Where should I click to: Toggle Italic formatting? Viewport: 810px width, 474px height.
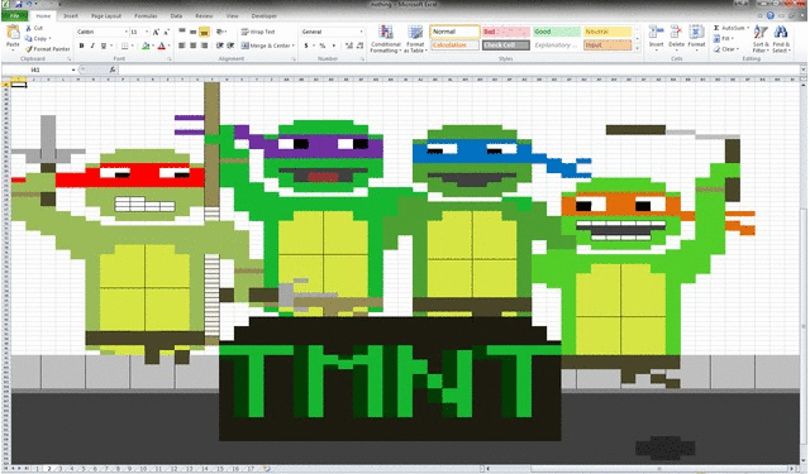[x=92, y=46]
